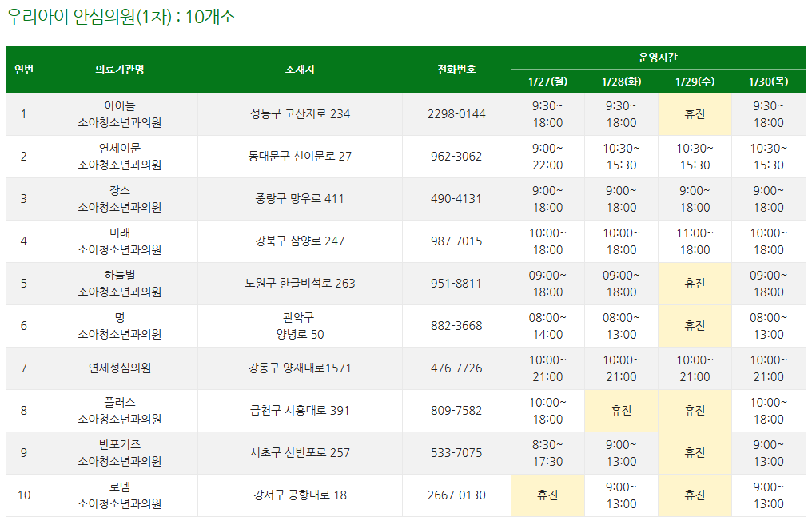
Task: Select clinic name 아이들 소아청소년과의원
Action: (120, 114)
